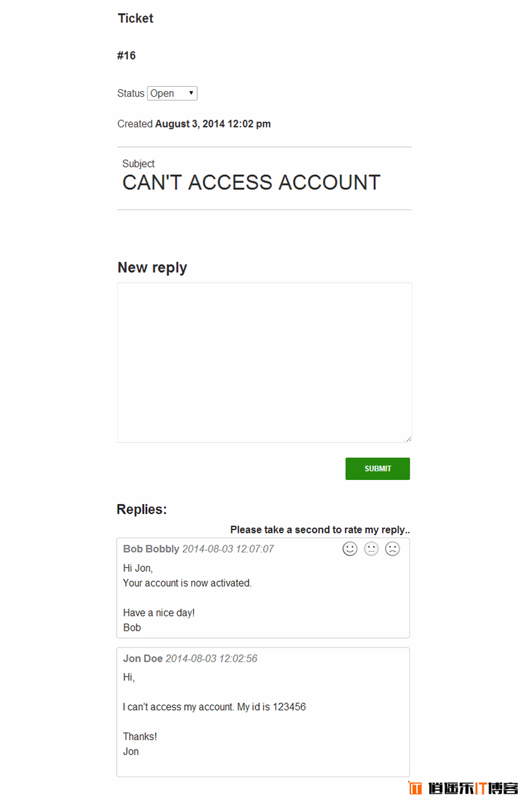Click the orange IT blog logo watermark
The height and width of the screenshot is (800, 532).
coord(463,788)
